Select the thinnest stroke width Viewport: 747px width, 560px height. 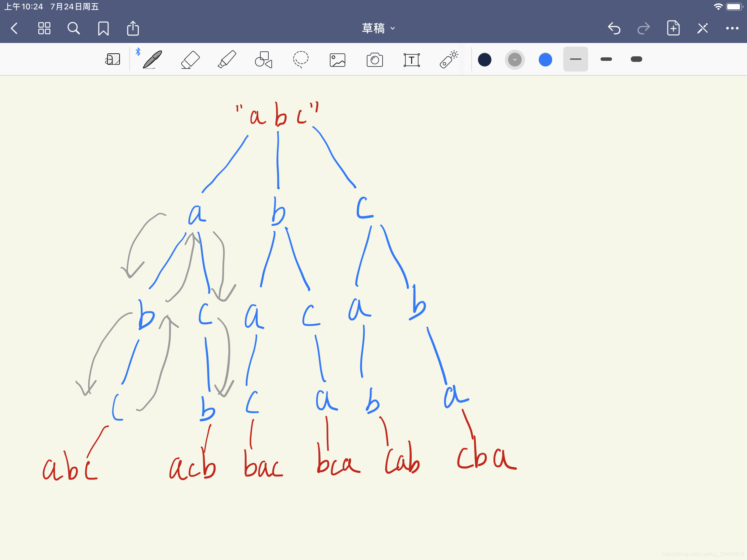point(575,59)
